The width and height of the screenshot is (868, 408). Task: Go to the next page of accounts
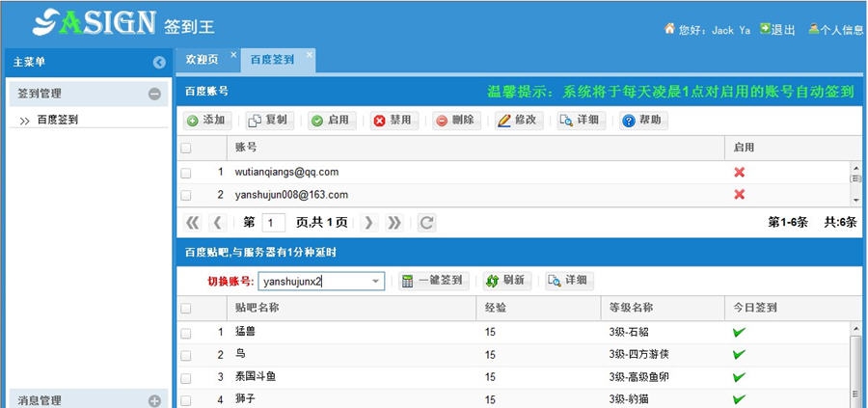pos(368,223)
